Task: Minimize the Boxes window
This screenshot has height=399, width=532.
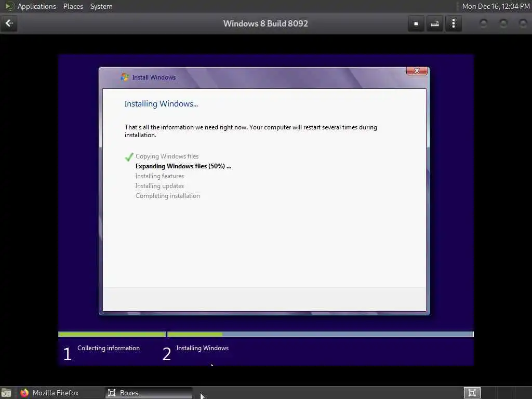Action: point(484,23)
